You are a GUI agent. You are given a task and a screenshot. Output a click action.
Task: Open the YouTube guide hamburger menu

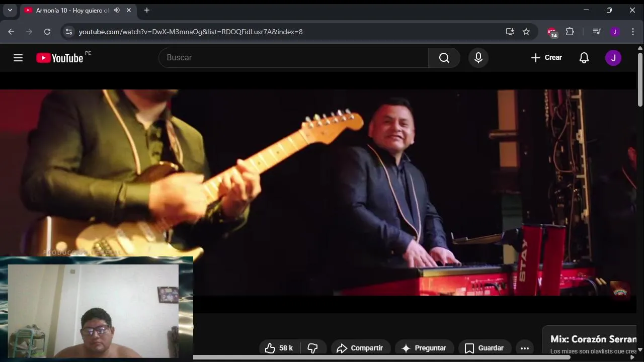[18, 58]
